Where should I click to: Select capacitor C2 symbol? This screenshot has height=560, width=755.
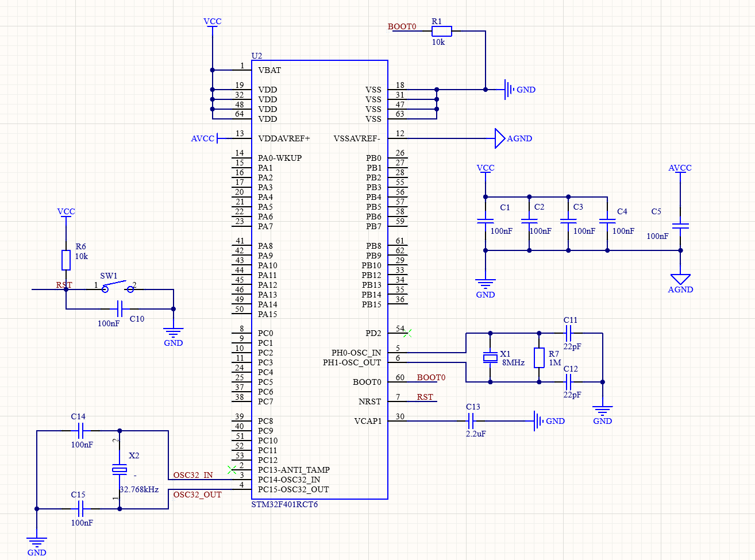[x=529, y=221]
